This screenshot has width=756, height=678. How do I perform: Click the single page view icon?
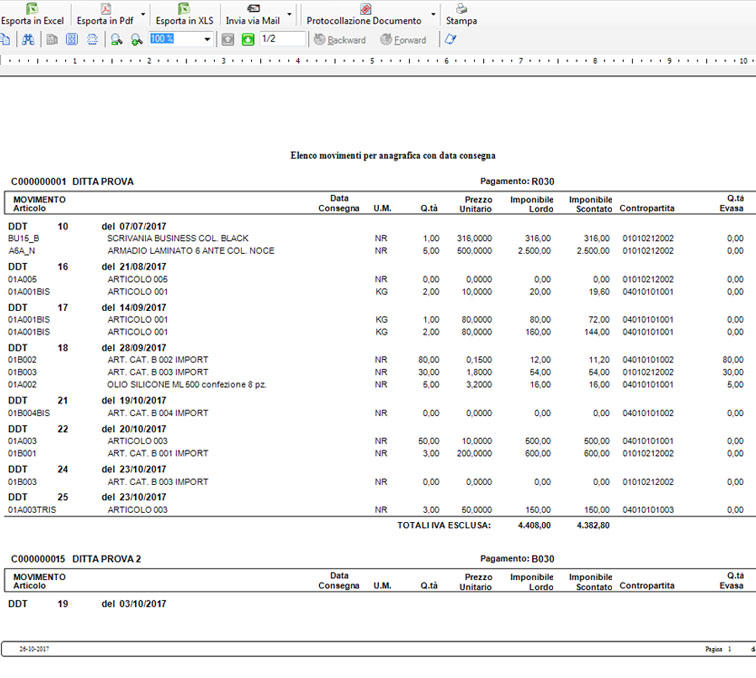coord(52,40)
